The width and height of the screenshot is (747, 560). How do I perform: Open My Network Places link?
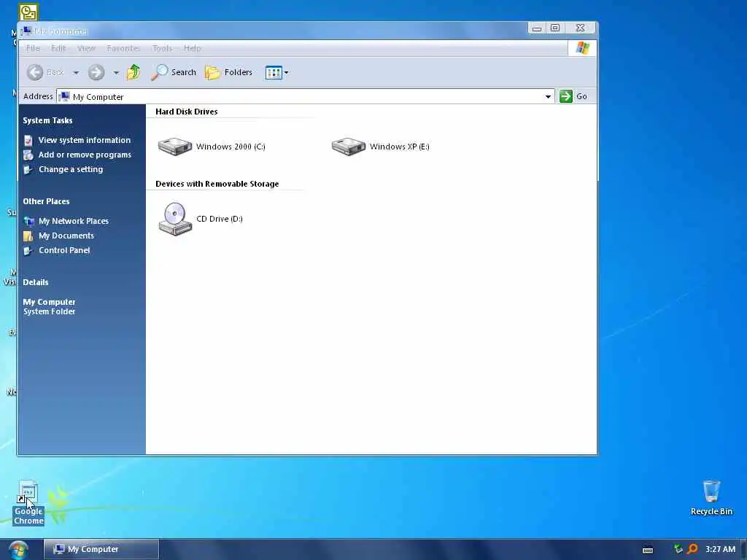(x=74, y=221)
